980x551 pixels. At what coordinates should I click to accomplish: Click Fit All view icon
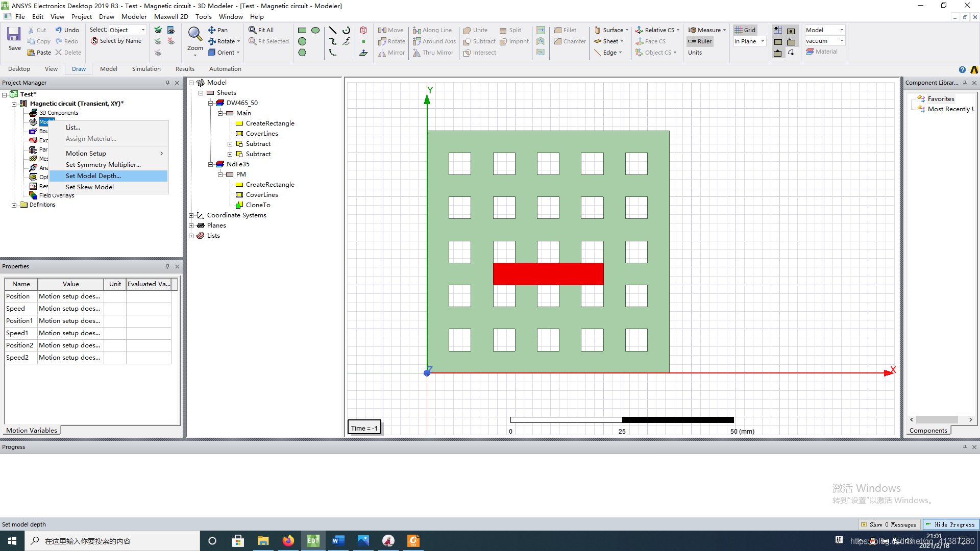[253, 30]
